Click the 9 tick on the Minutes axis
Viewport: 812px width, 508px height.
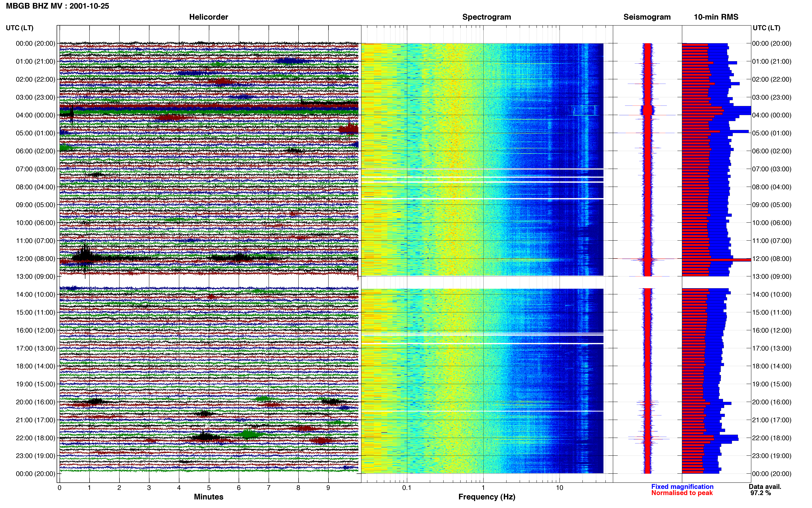(x=328, y=488)
